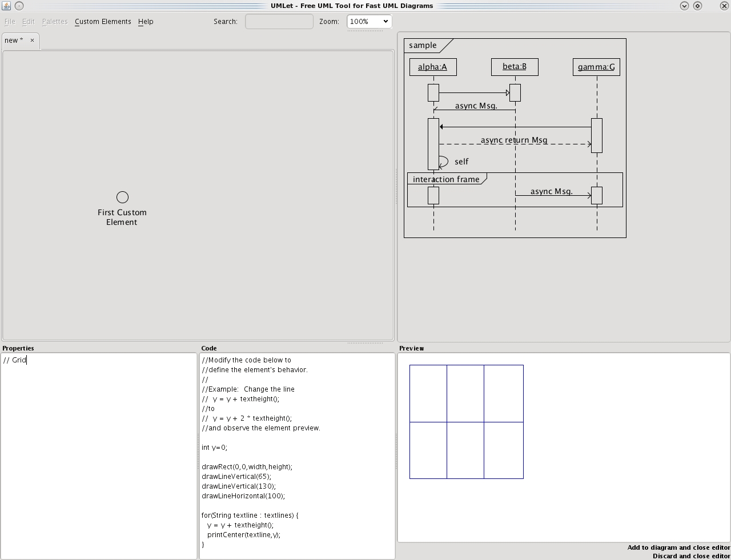Open the Custom Elements menu
Screen dimensions: 731x560
(103, 22)
